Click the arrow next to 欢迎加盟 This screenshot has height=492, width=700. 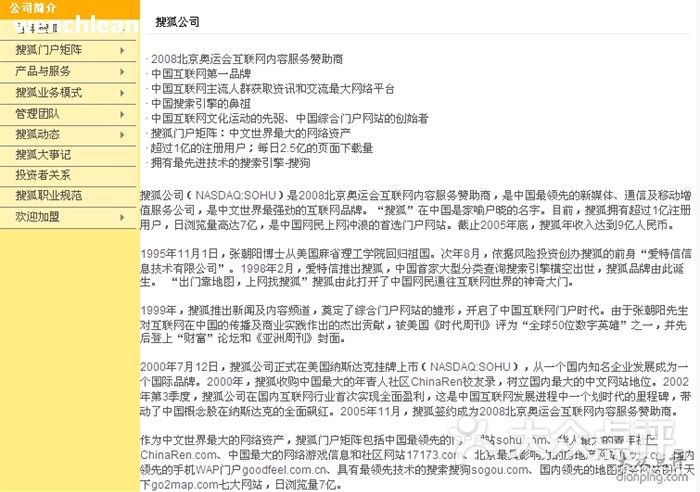(122, 216)
